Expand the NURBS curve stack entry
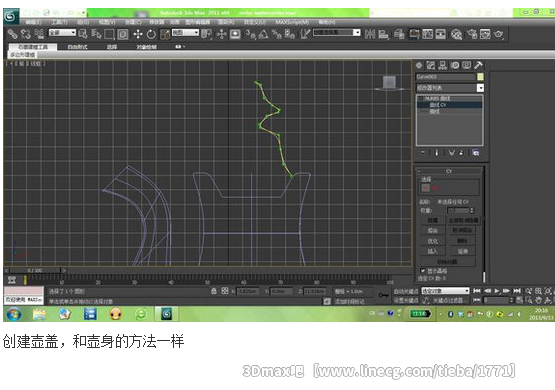Screen dimensions: 555x390 pyautogui.click(x=420, y=98)
